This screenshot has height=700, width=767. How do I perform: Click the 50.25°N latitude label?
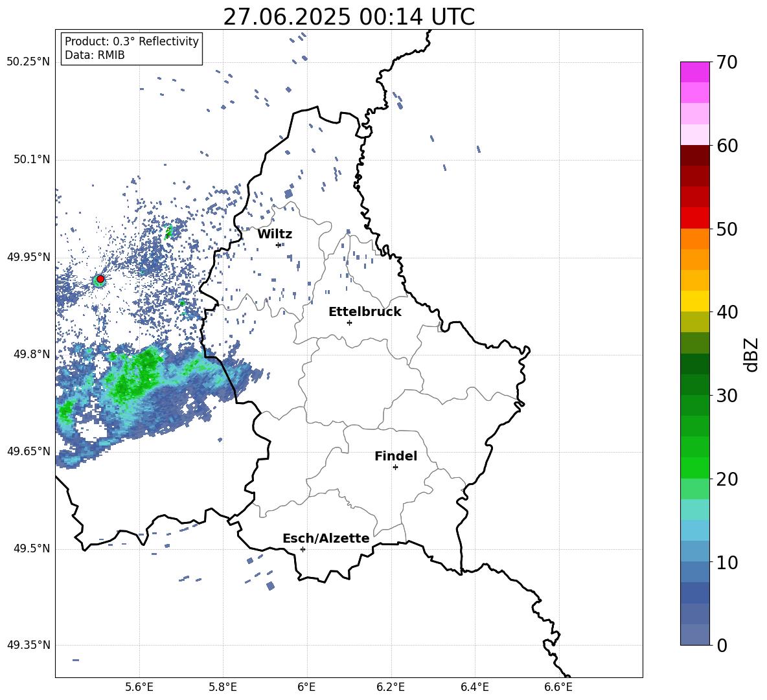[29, 62]
